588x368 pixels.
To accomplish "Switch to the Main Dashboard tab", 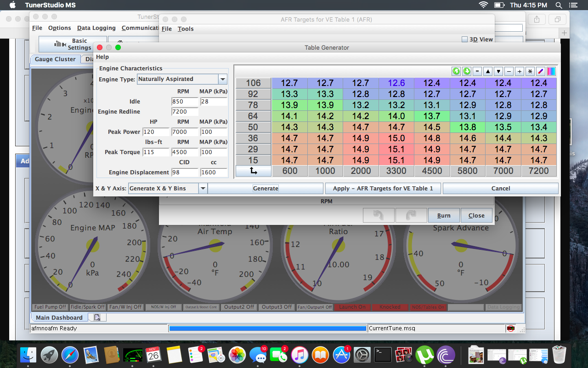I will (59, 317).
